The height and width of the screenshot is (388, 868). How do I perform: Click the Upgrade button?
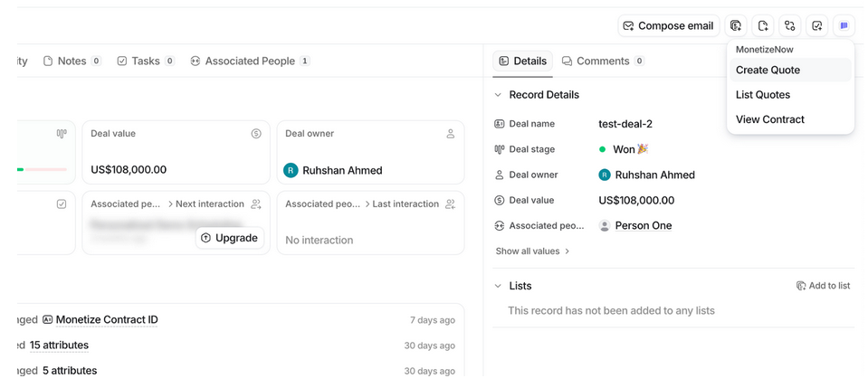(230, 238)
